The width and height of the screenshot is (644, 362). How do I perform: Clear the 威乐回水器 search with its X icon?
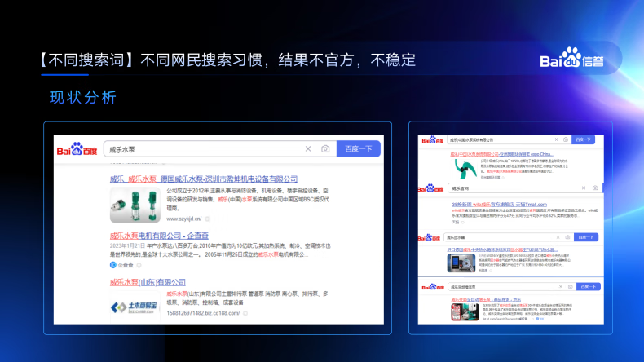coord(558,237)
